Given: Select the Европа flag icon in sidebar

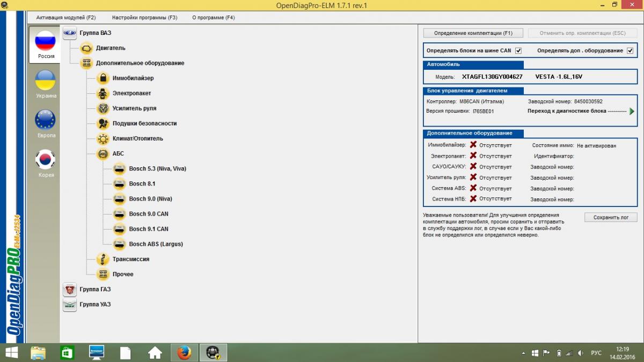Looking at the screenshot, I should pos(45,120).
